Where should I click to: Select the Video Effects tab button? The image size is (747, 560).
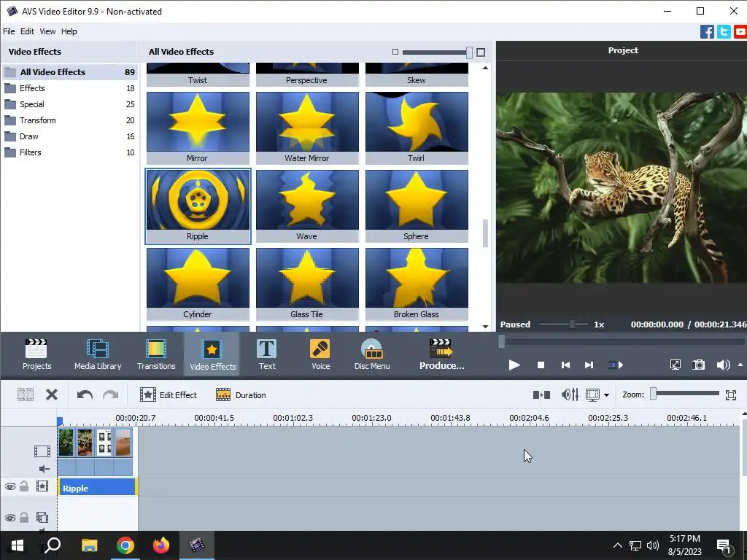212,355
